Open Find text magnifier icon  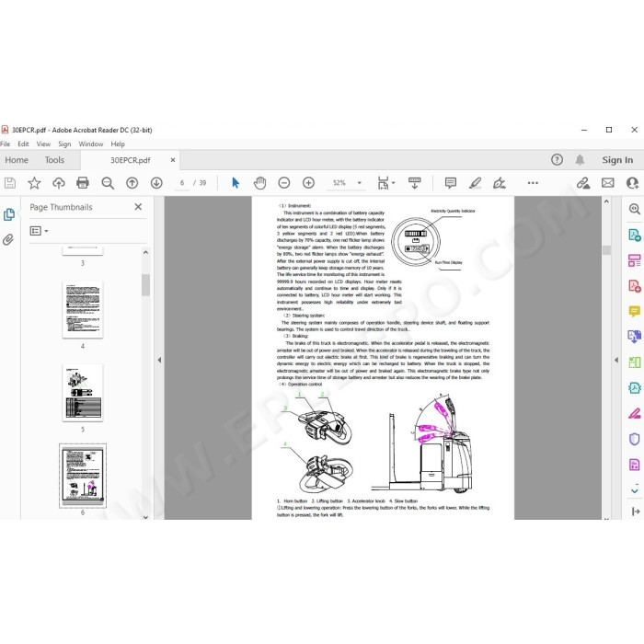[x=108, y=183]
